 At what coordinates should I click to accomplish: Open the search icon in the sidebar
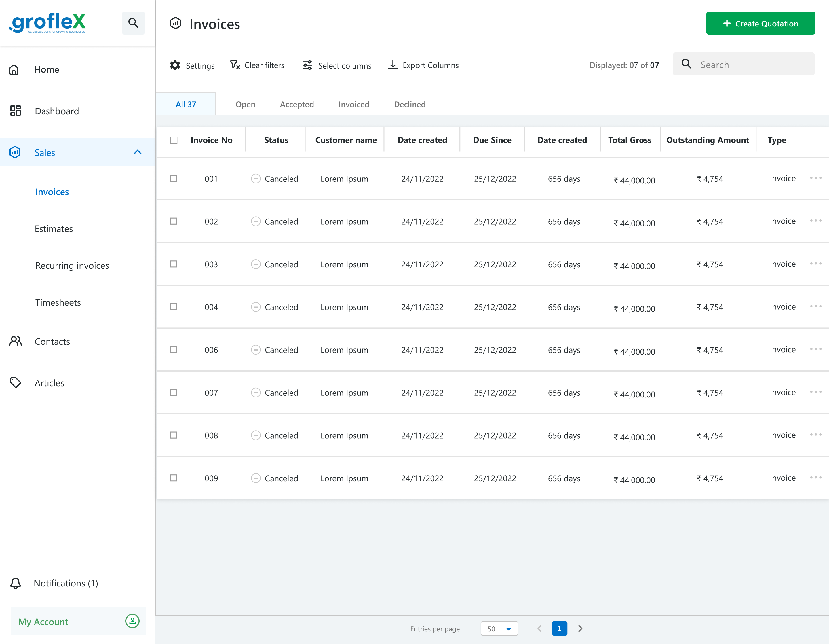pos(133,23)
